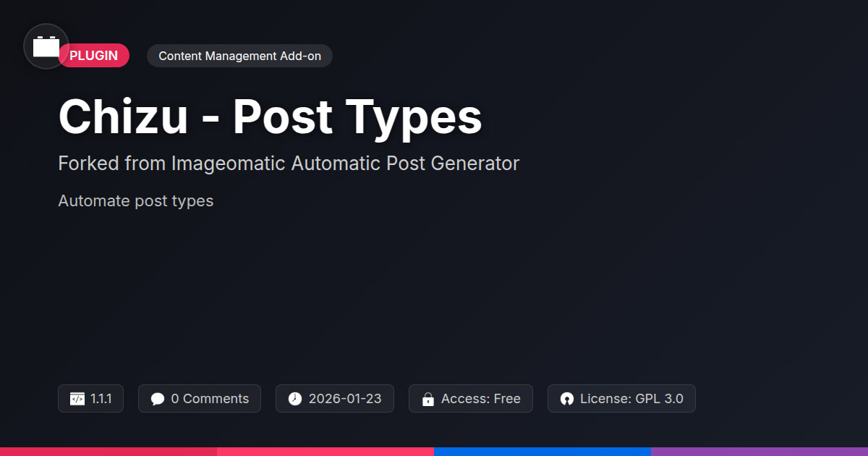
Task: Click the Chizu - Post Types title
Action: tap(270, 117)
